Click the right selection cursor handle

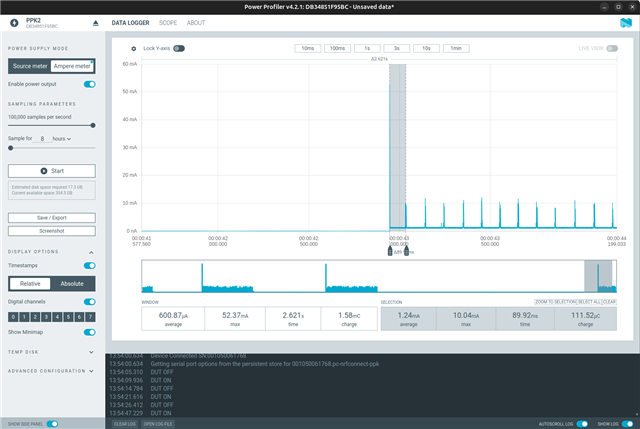tap(406, 251)
